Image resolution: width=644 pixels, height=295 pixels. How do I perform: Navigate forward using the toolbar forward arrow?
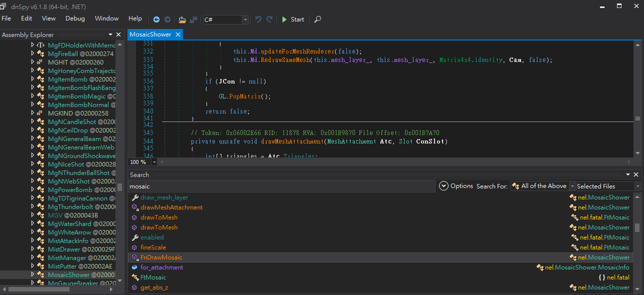167,19
